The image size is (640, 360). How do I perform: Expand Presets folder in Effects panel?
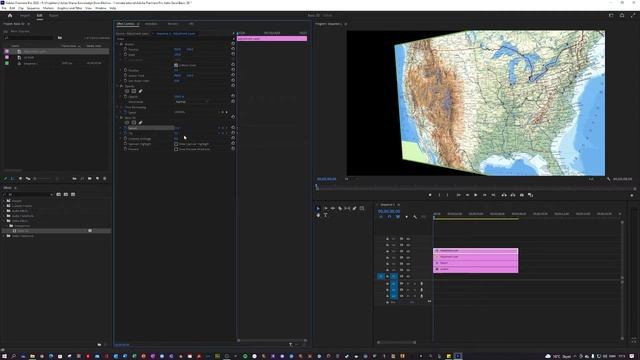4,201
